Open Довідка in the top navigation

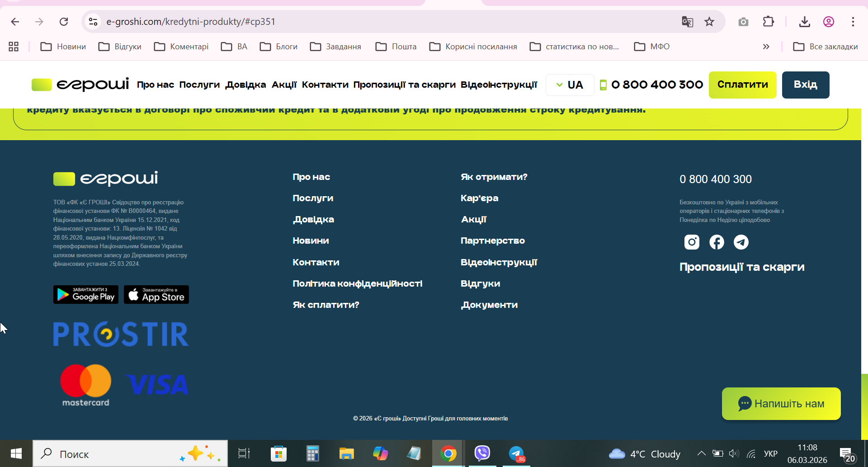(x=246, y=85)
